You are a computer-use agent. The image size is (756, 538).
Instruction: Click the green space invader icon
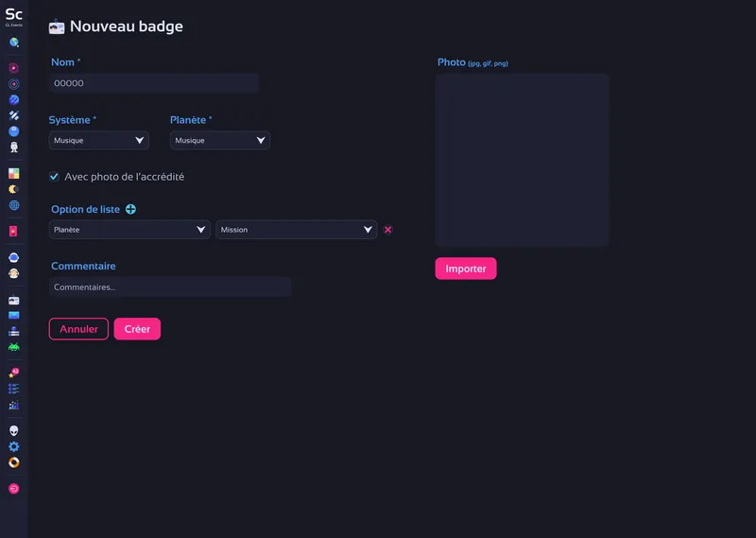click(x=14, y=347)
